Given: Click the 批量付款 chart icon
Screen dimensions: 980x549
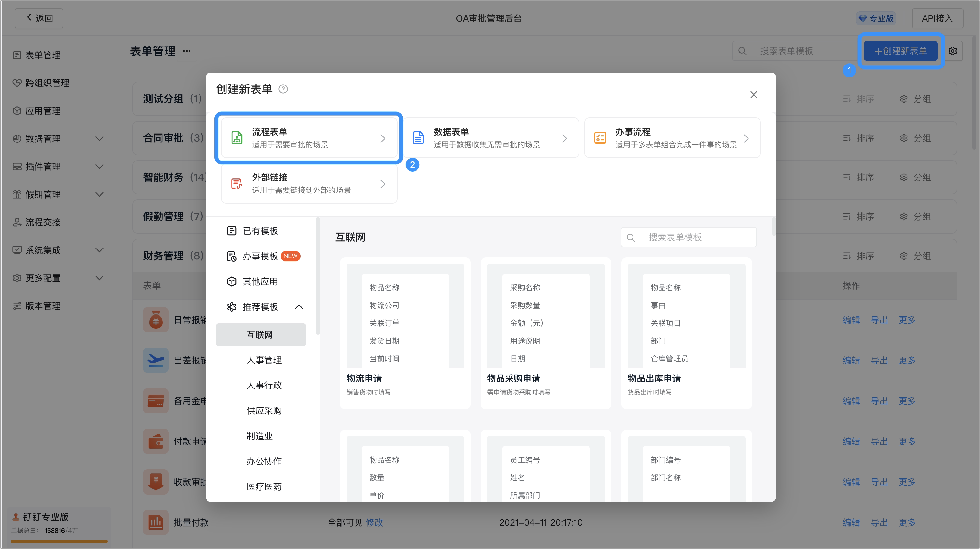Looking at the screenshot, I should (x=156, y=522).
